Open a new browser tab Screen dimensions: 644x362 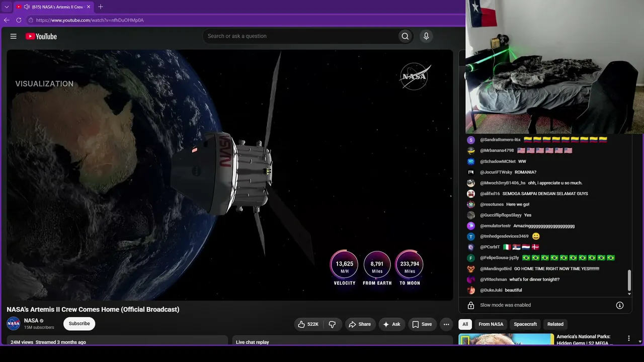click(101, 7)
